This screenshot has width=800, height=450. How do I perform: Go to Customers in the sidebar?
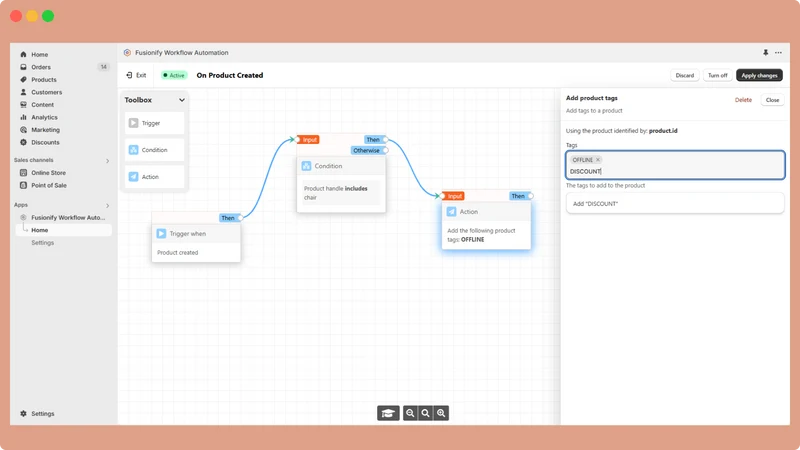pyautogui.click(x=46, y=92)
